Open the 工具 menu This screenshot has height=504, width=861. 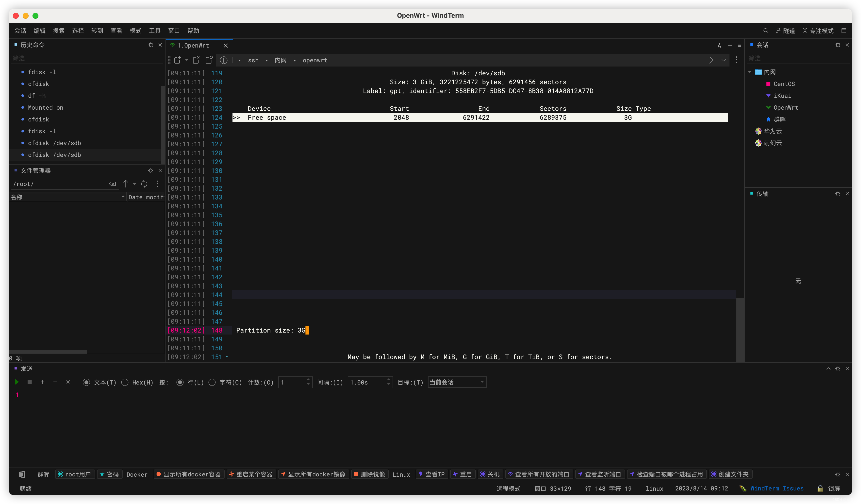coord(154,31)
